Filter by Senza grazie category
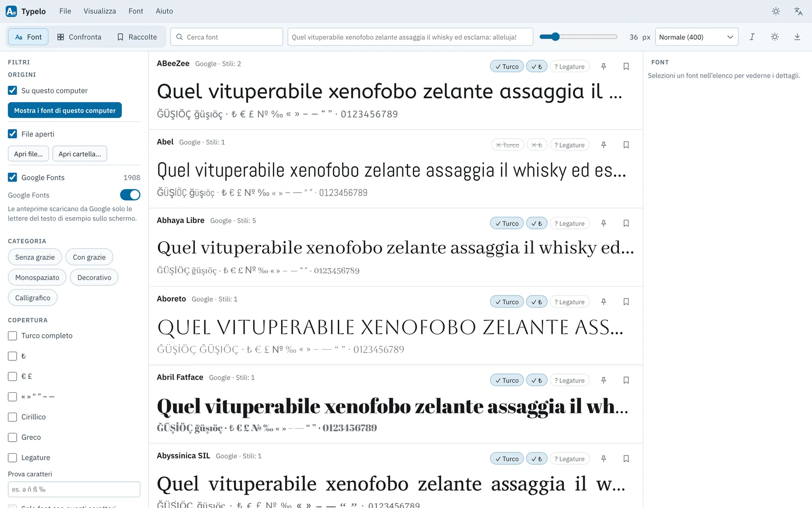The image size is (812, 508). coord(35,257)
